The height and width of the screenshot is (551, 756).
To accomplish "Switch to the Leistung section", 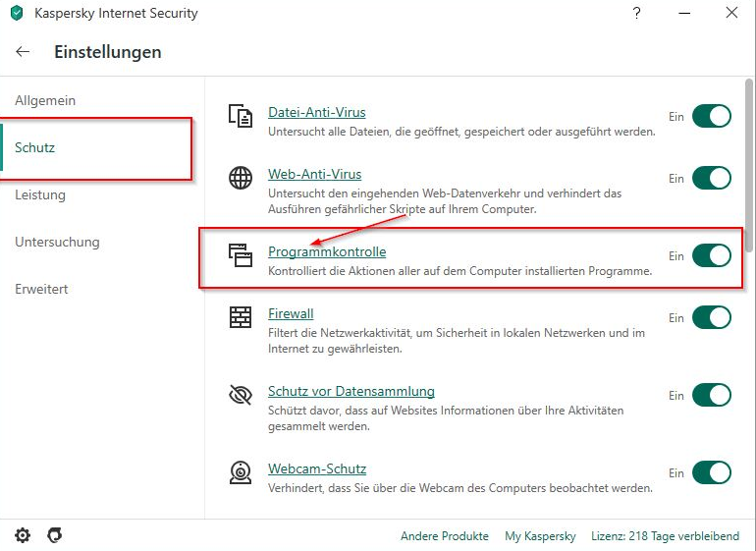I will [40, 194].
